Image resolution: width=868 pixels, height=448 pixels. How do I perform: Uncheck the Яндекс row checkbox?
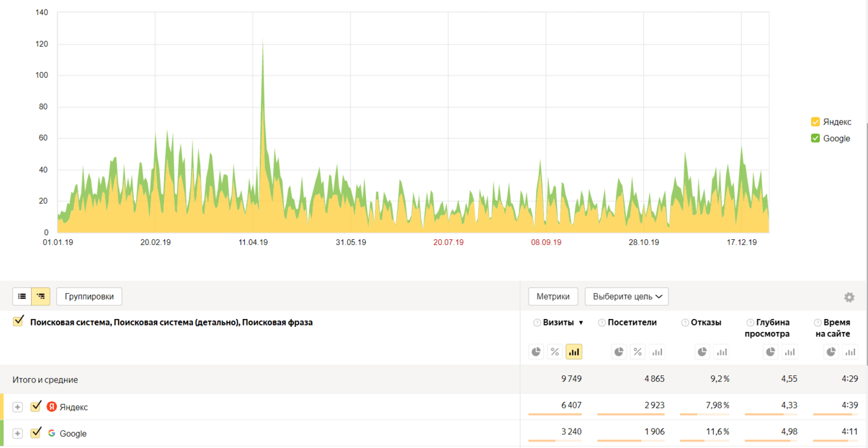point(36,407)
